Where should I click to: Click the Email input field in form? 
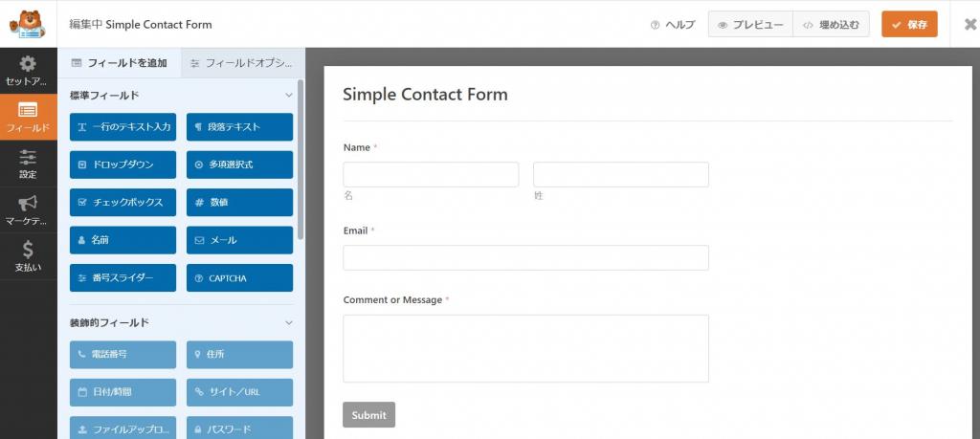pyautogui.click(x=525, y=257)
